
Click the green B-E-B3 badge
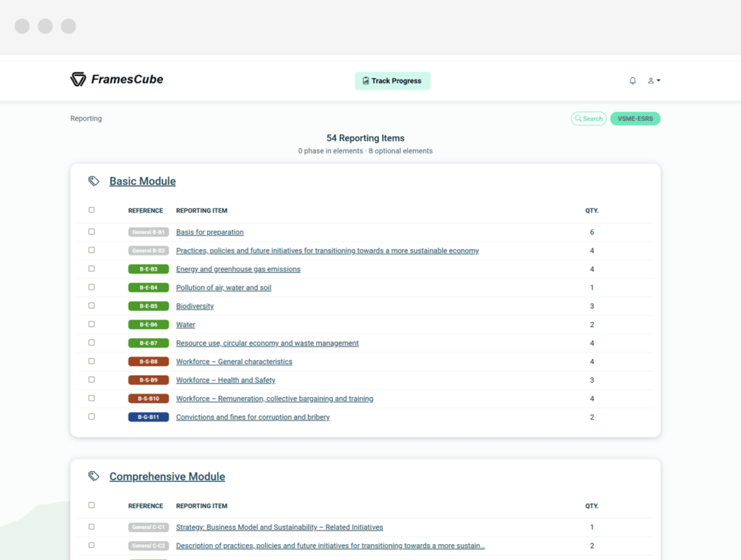pos(148,269)
